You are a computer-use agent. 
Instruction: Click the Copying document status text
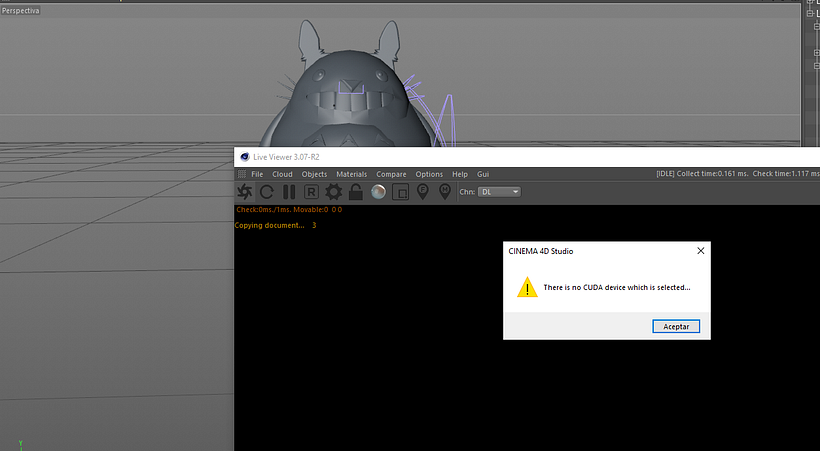coord(275,226)
